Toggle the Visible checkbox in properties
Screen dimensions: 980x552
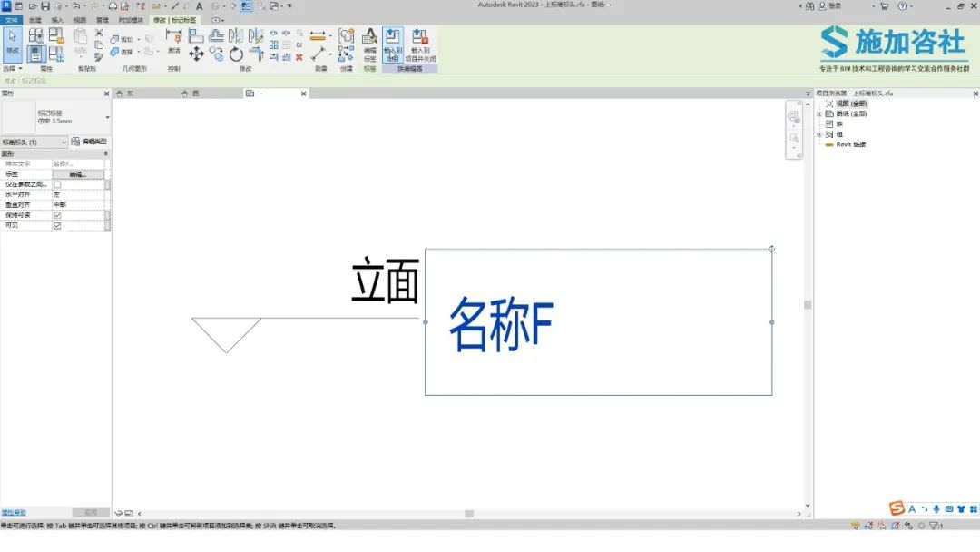click(57, 226)
